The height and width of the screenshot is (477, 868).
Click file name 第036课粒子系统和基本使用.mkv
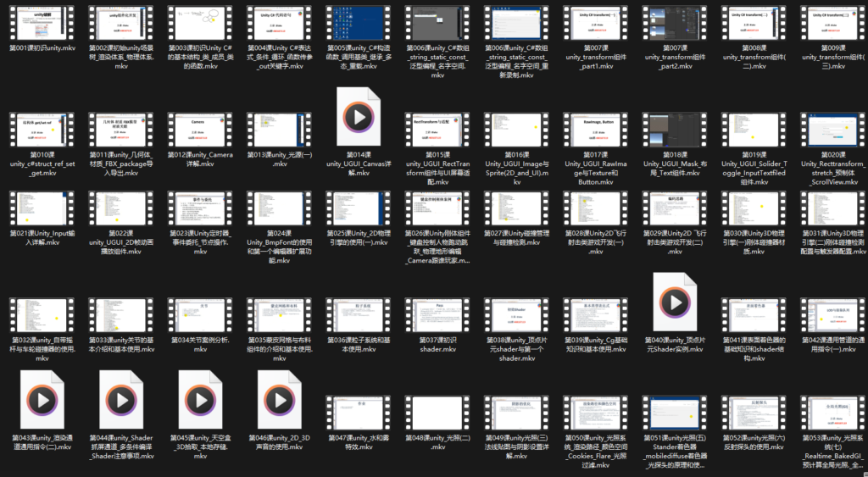coord(359,345)
